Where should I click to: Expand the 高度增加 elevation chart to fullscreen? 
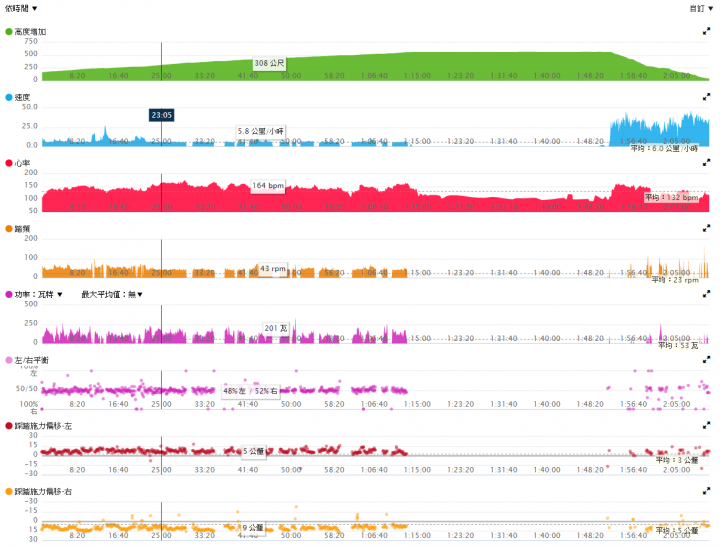tap(706, 31)
